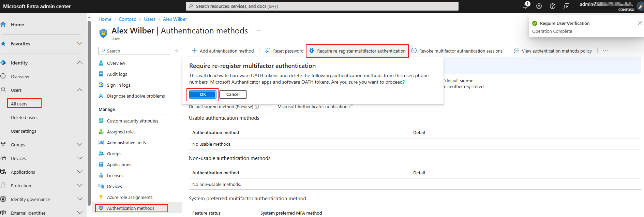Screen dimensions: 644x217
Task: Click the Custom security attributes icon
Action: pyautogui.click(x=101, y=121)
